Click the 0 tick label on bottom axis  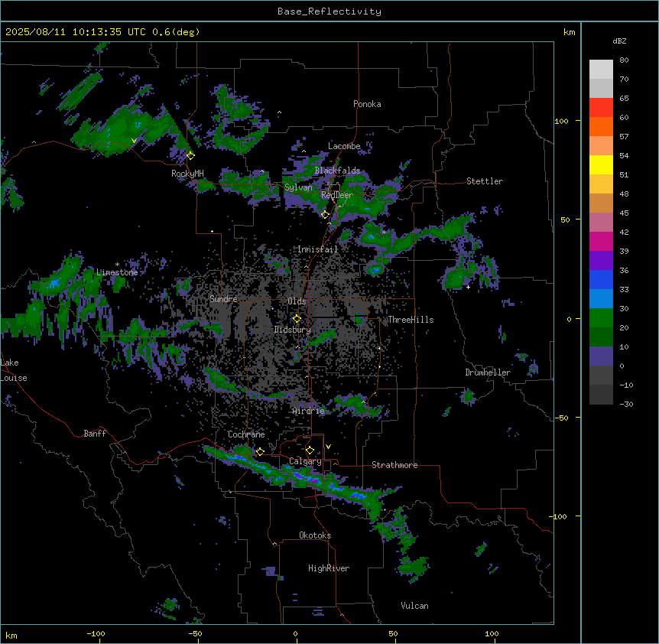[x=295, y=633]
